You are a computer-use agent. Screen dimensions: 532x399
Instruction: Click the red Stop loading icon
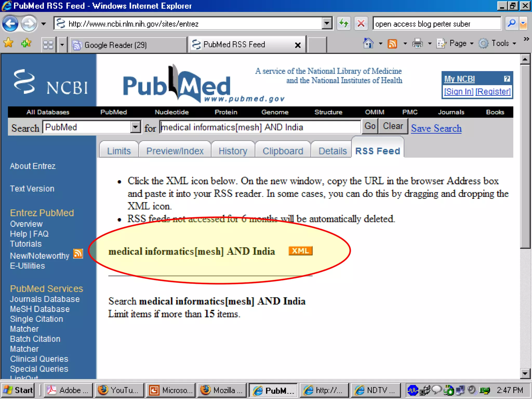361,24
